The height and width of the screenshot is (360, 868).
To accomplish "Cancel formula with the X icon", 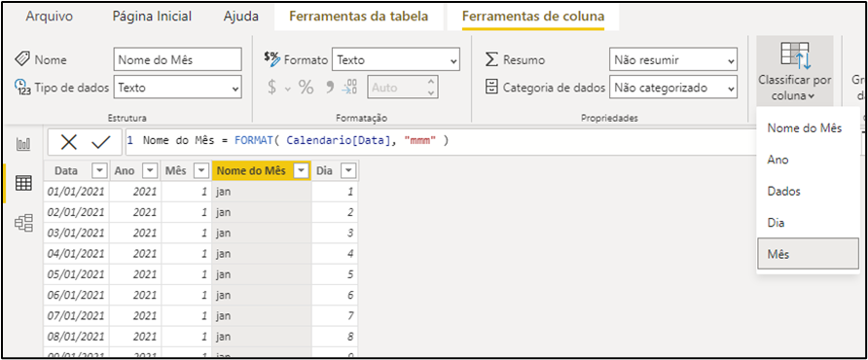I will coord(69,142).
